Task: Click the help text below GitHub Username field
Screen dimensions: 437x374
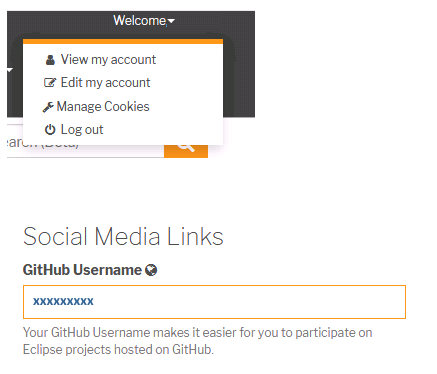Action: pyautogui.click(x=197, y=341)
